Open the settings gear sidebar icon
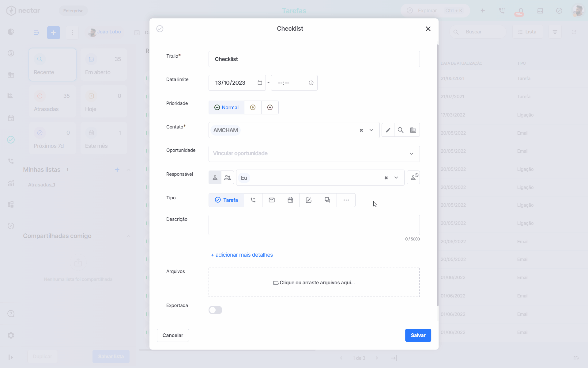The image size is (588, 368). pos(11,335)
